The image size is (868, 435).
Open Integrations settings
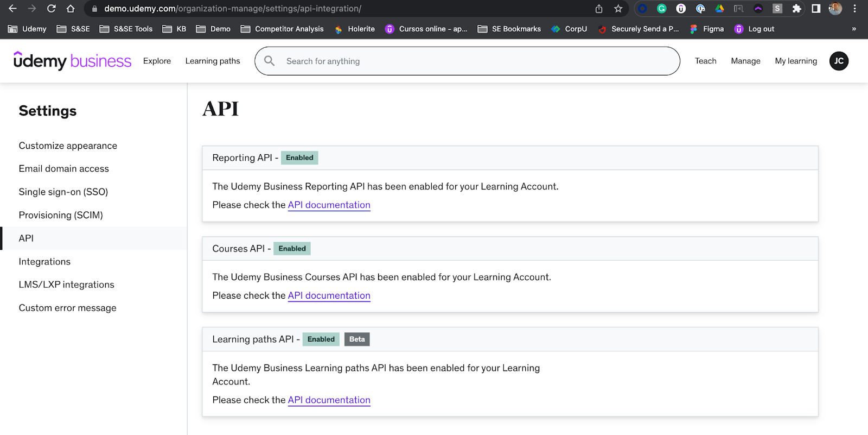coord(44,261)
